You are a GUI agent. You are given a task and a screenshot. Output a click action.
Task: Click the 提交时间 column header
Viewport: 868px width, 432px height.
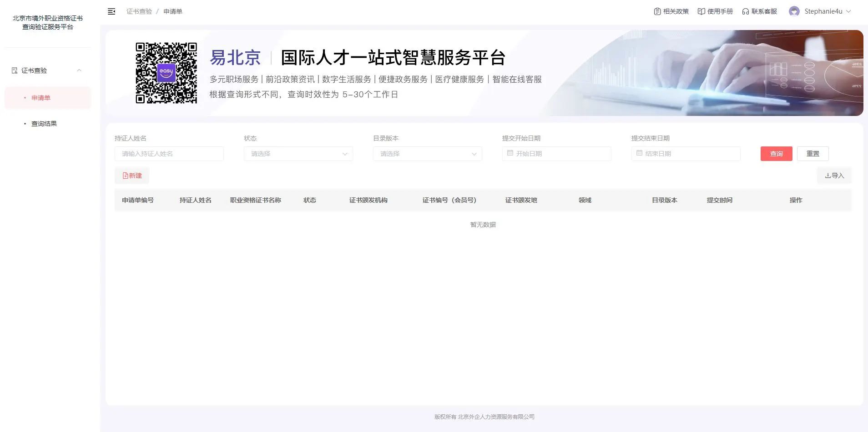click(x=720, y=200)
